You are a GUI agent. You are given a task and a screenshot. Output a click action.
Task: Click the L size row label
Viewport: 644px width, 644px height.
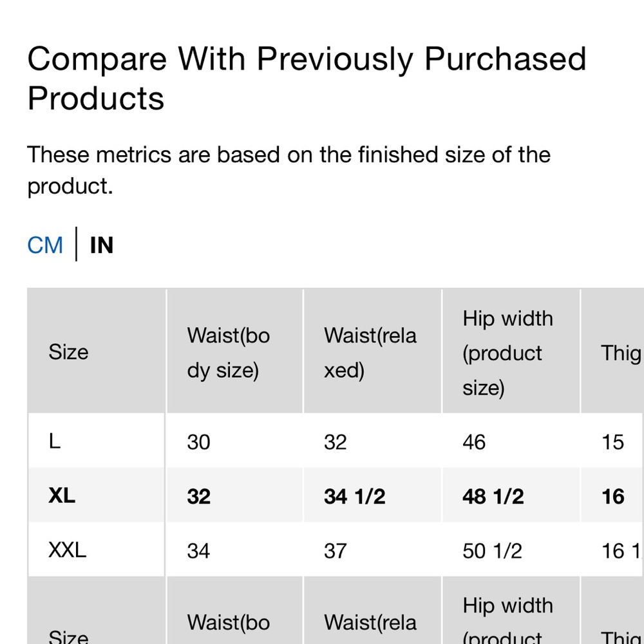(55, 441)
